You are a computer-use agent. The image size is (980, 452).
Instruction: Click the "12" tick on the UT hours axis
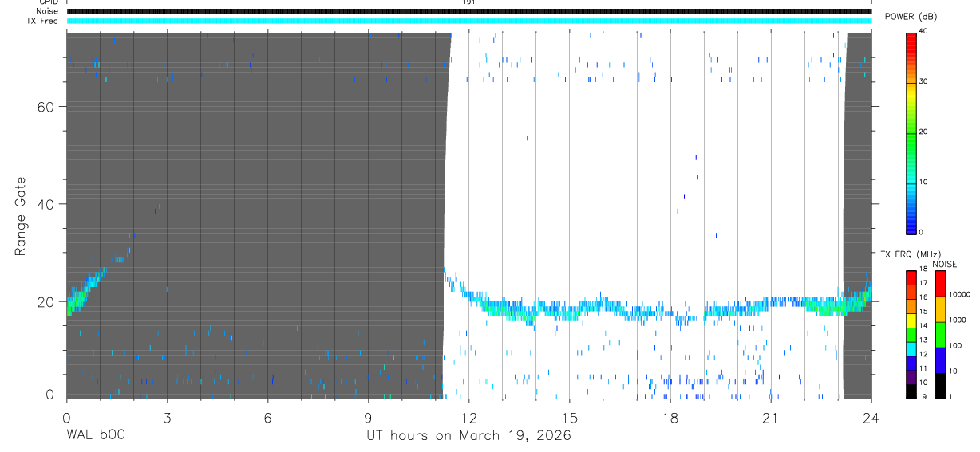click(468, 417)
